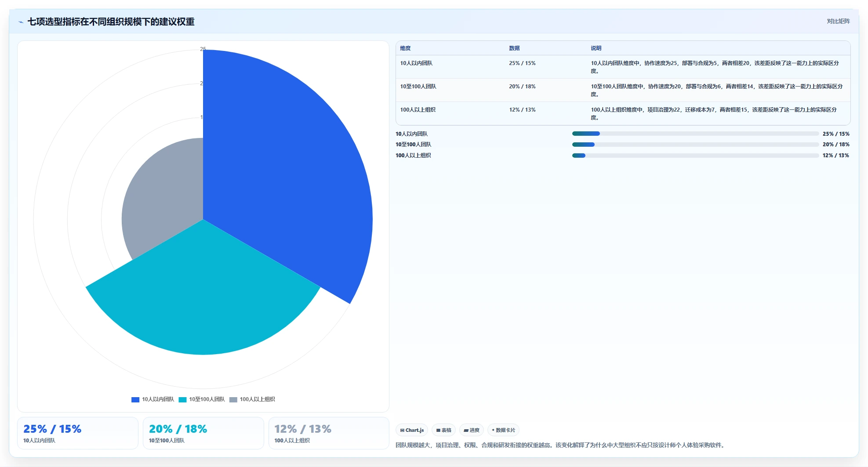
Task: Select the 25% / 15% value in the table
Action: point(522,63)
